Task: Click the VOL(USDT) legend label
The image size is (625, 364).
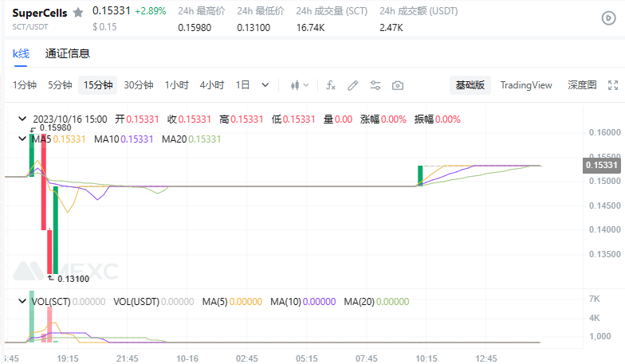Action: [136, 301]
